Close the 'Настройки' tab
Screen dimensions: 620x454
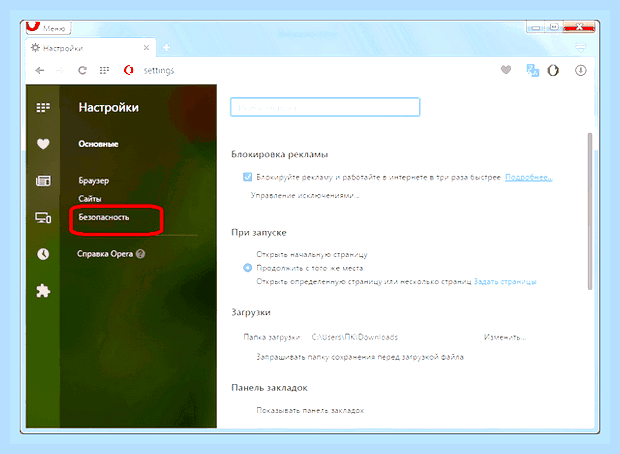tap(146, 48)
